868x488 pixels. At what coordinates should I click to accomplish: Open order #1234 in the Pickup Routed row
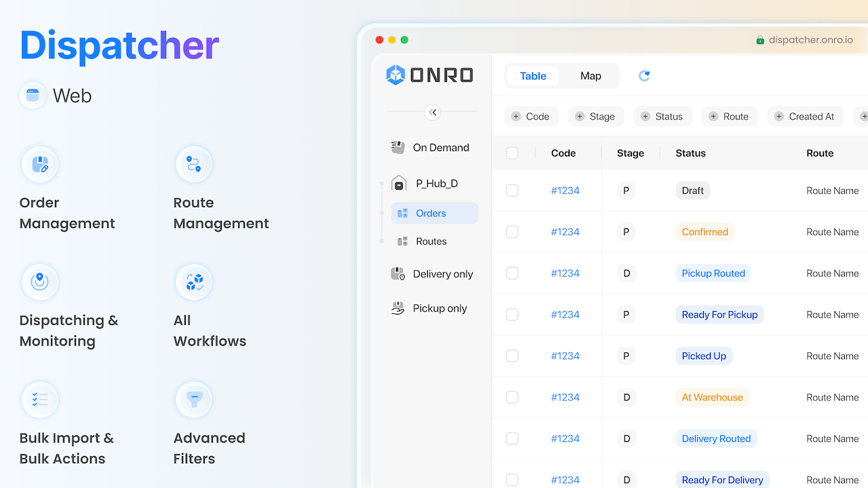(565, 273)
